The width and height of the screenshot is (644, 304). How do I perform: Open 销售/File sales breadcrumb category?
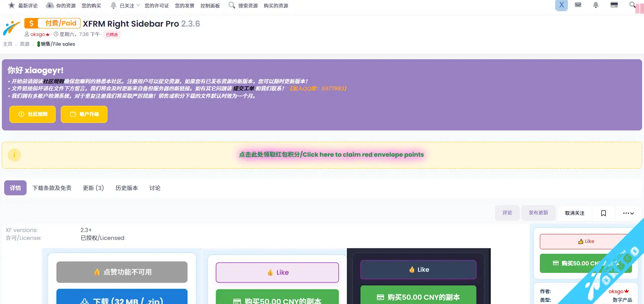pyautogui.click(x=56, y=44)
